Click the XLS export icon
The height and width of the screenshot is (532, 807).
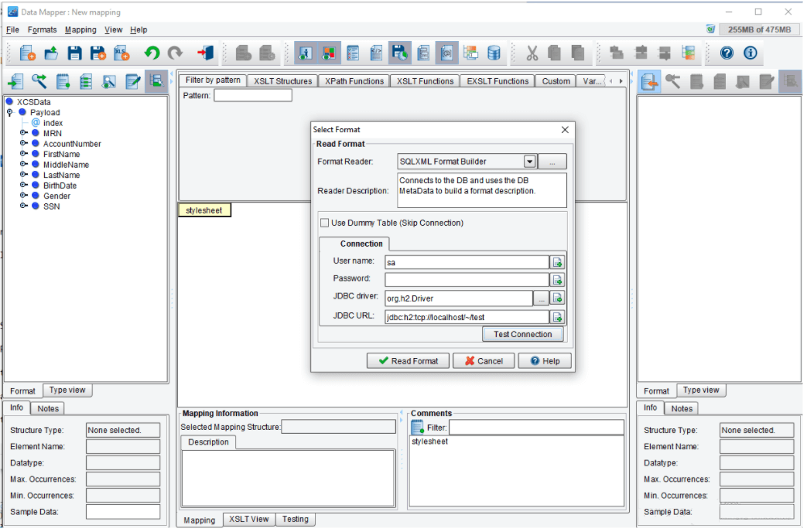click(122, 53)
